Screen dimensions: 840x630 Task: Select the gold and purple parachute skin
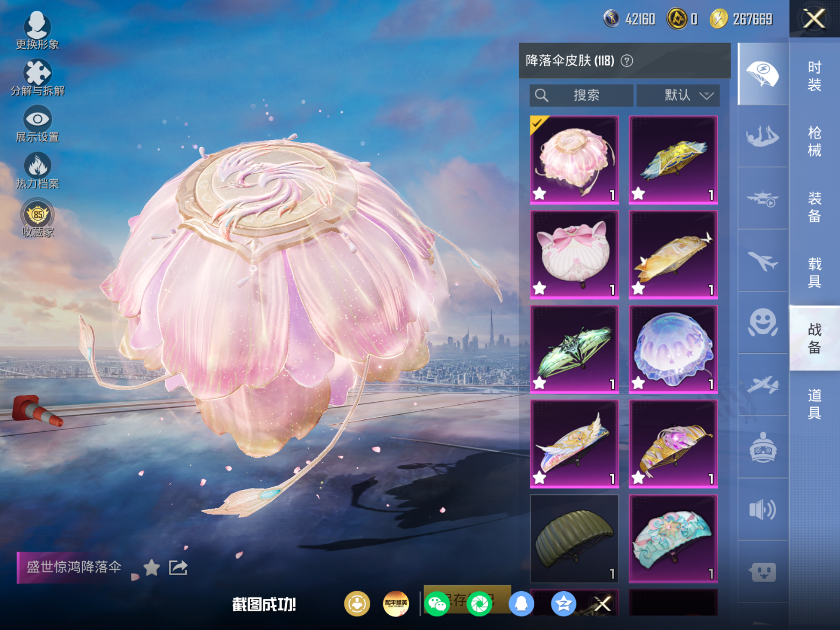pos(673,444)
